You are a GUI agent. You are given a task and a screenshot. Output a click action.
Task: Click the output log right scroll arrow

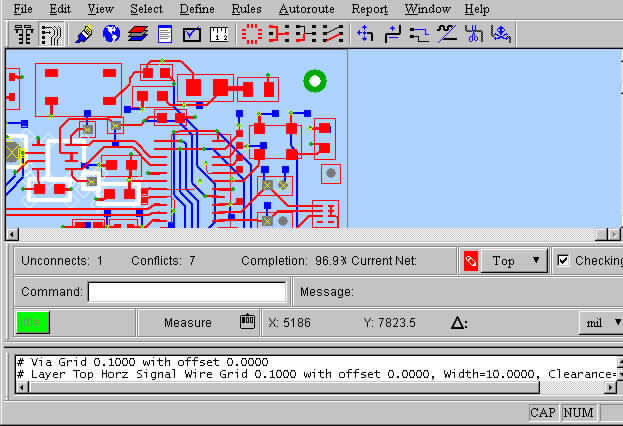tap(610, 387)
